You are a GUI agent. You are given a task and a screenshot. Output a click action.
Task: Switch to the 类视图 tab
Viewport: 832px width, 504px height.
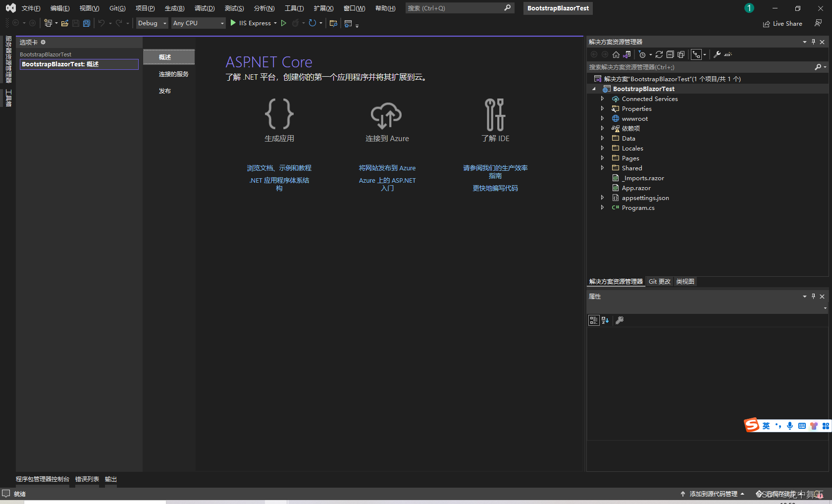pos(685,282)
